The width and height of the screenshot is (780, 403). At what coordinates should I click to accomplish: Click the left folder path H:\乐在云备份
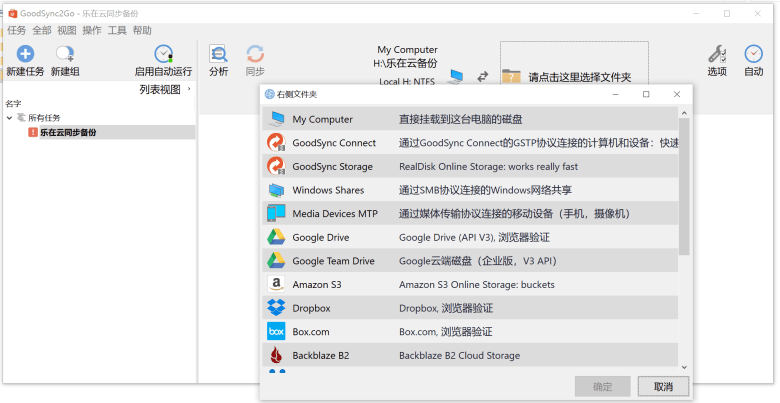pyautogui.click(x=405, y=63)
